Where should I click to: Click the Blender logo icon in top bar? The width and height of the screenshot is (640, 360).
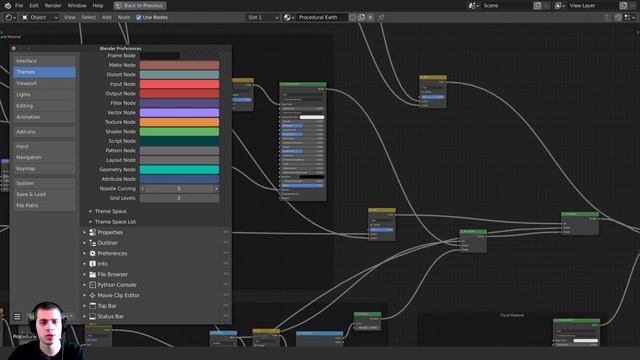[x=7, y=6]
